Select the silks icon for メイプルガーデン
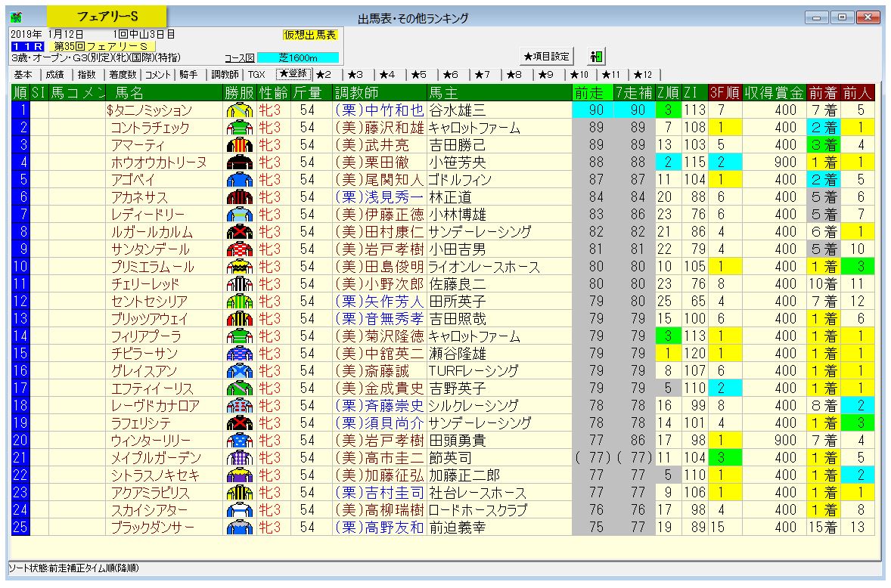The width and height of the screenshot is (891, 588). (x=239, y=458)
